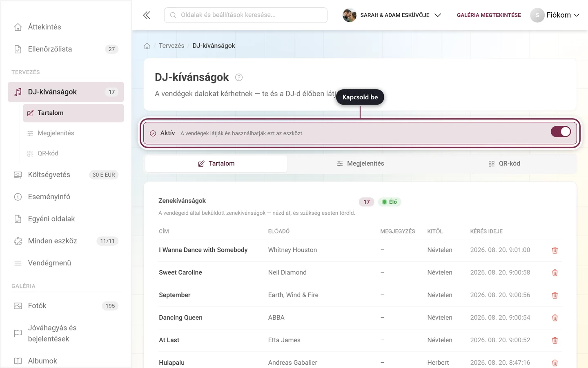Switch to the Tartalom tab
The image size is (588, 368).
point(216,164)
